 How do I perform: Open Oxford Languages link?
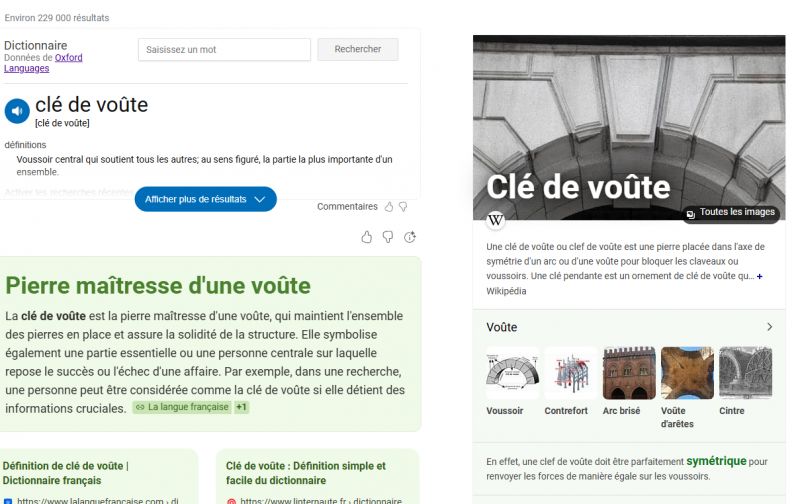click(43, 63)
